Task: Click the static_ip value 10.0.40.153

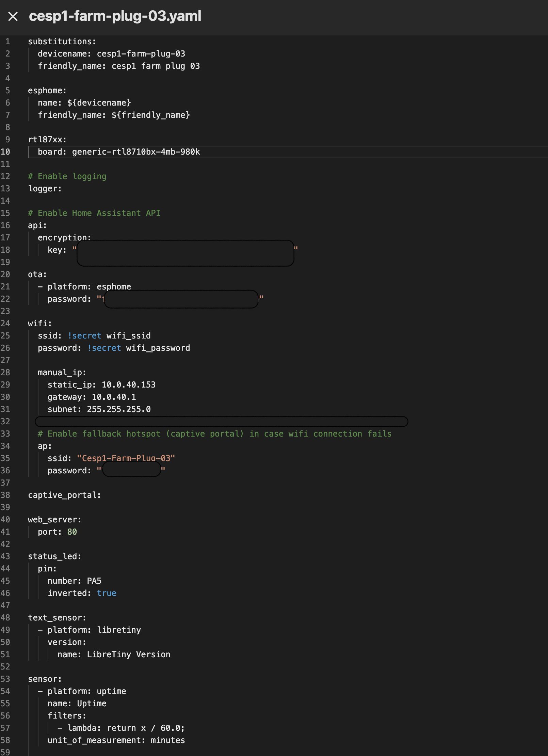Action: click(128, 385)
